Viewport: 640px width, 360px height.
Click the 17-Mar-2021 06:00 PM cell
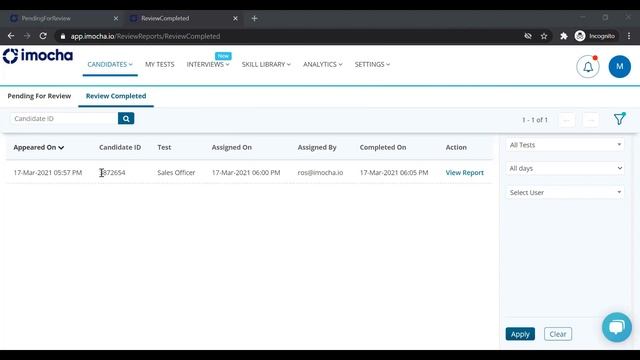246,173
